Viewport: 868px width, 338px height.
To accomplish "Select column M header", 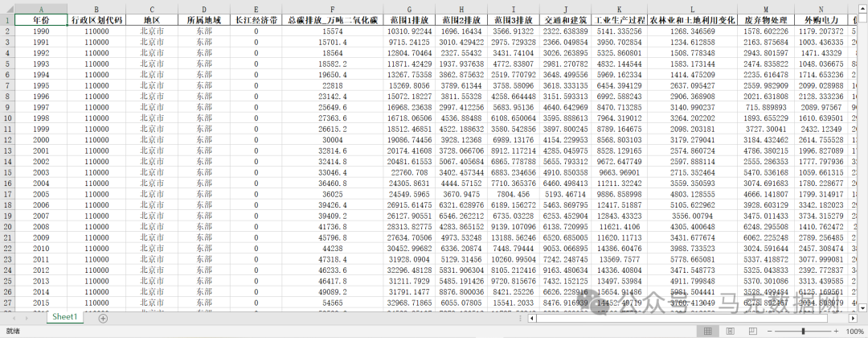I will 766,10.
